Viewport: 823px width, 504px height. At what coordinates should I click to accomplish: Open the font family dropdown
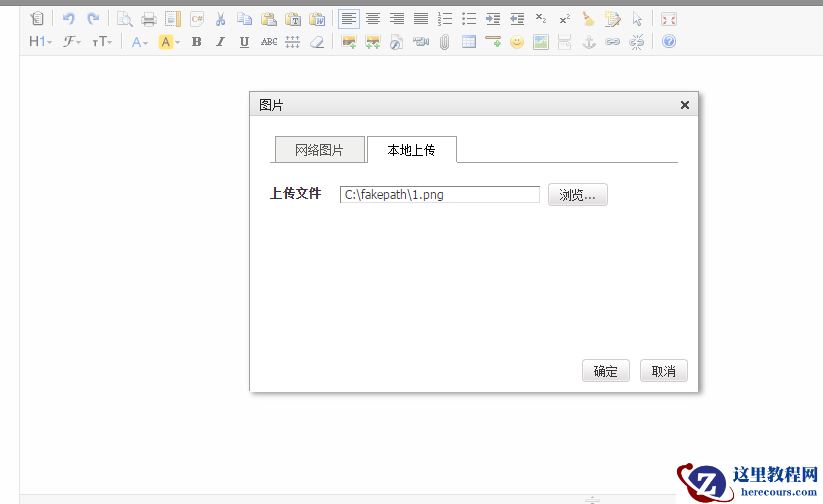point(72,41)
